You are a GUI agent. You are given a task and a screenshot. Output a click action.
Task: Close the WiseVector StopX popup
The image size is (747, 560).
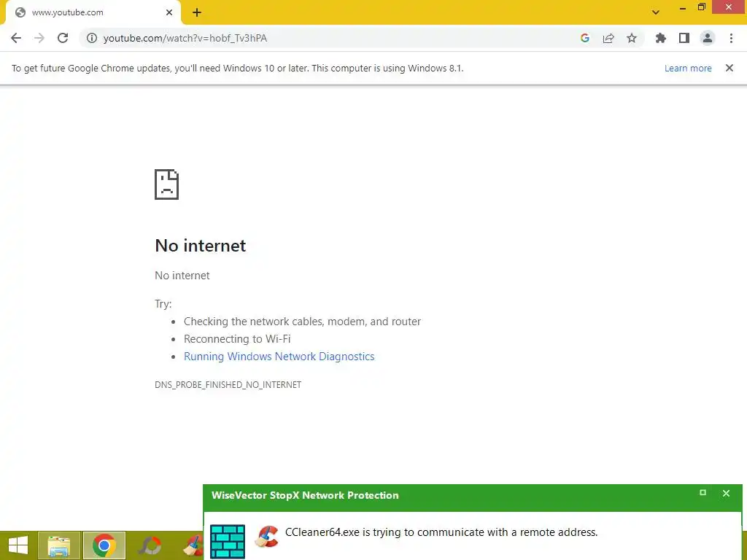point(726,494)
